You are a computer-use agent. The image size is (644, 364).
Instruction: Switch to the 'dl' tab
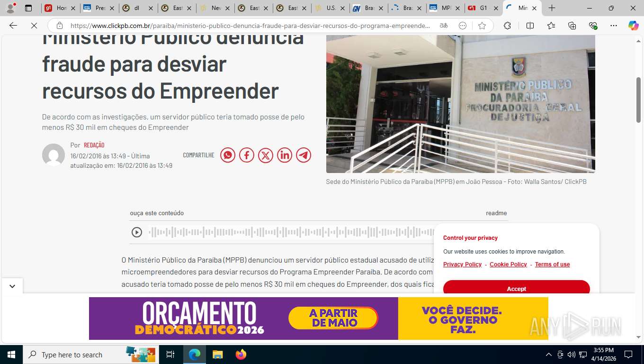click(137, 8)
